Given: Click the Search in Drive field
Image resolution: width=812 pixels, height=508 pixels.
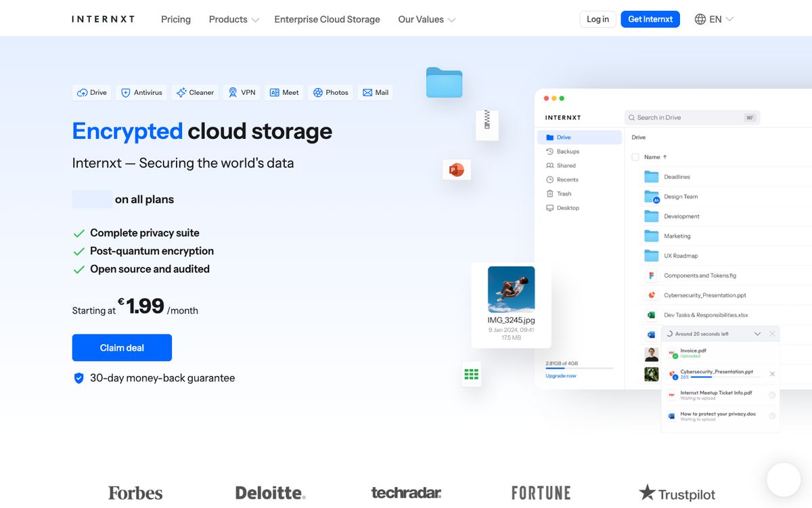Looking at the screenshot, I should [692, 117].
